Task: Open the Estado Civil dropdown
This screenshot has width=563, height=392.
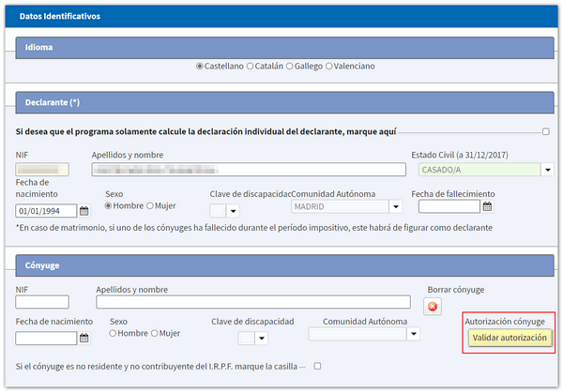Action: [x=547, y=170]
